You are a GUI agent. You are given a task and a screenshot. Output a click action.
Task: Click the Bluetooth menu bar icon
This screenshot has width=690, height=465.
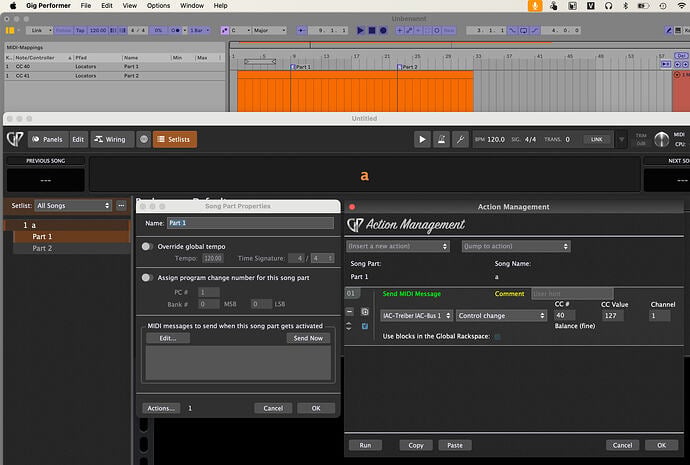pos(625,6)
